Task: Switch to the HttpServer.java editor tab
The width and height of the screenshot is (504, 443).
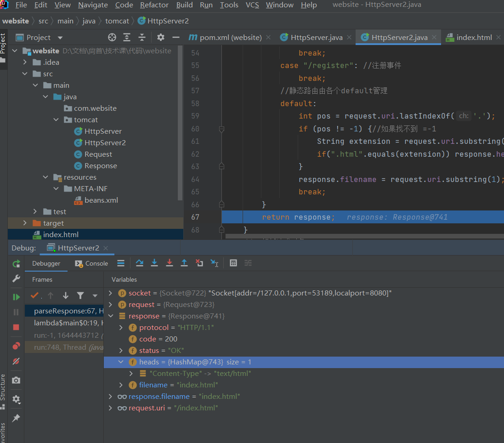Action: pyautogui.click(x=316, y=37)
